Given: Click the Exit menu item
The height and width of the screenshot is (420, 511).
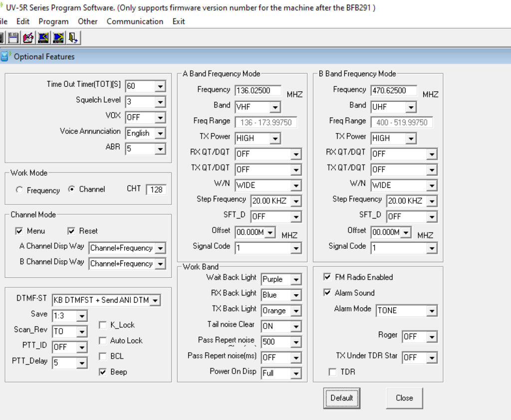Looking at the screenshot, I should tap(179, 21).
